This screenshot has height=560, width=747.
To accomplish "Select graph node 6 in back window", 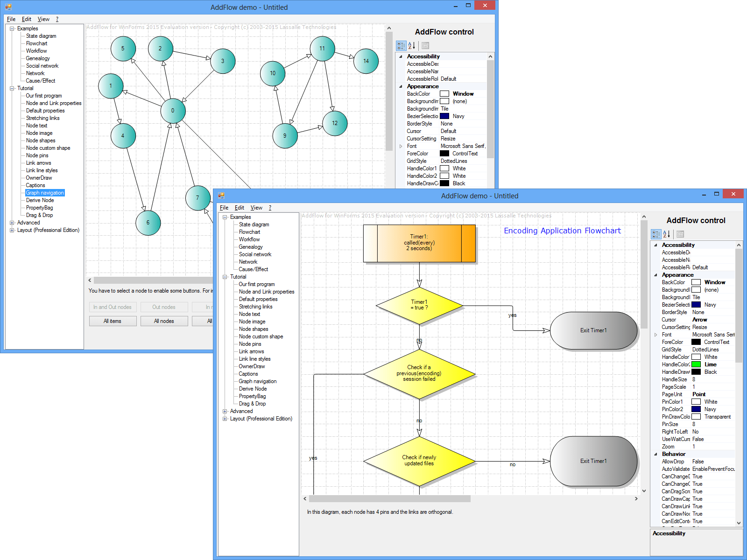I will (148, 223).
